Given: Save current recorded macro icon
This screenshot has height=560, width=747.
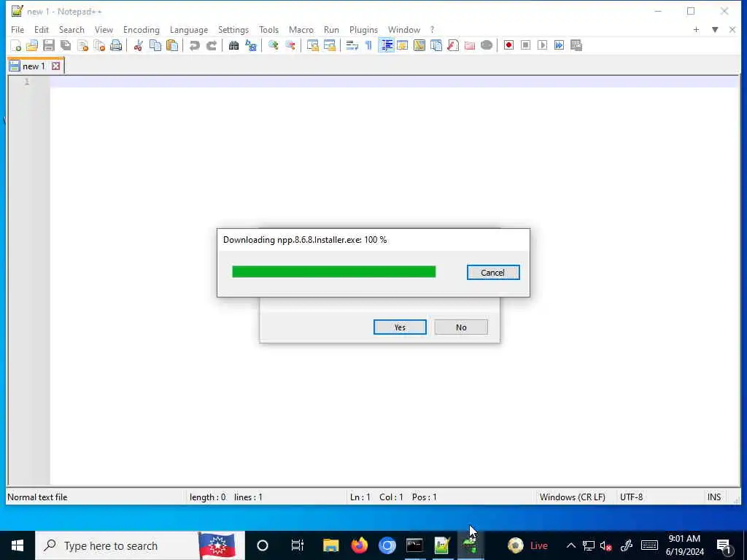Looking at the screenshot, I should (576, 45).
